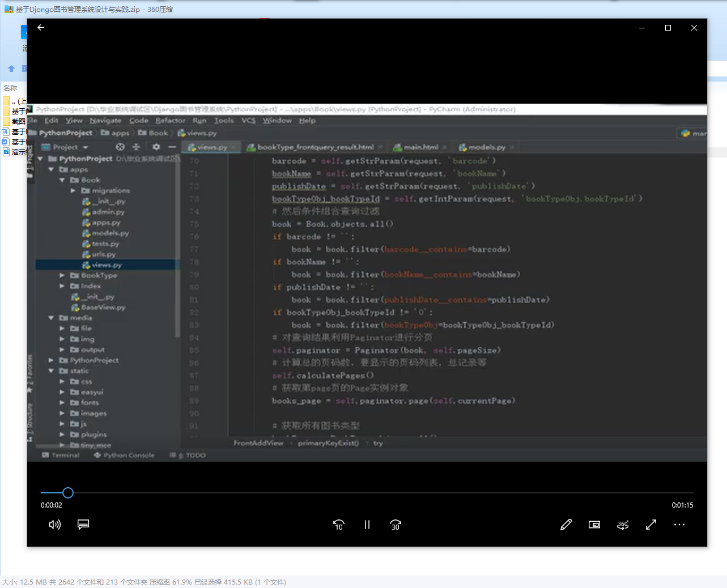
Task: Click the seek slider handle at 0:00:02
Action: pyautogui.click(x=68, y=493)
